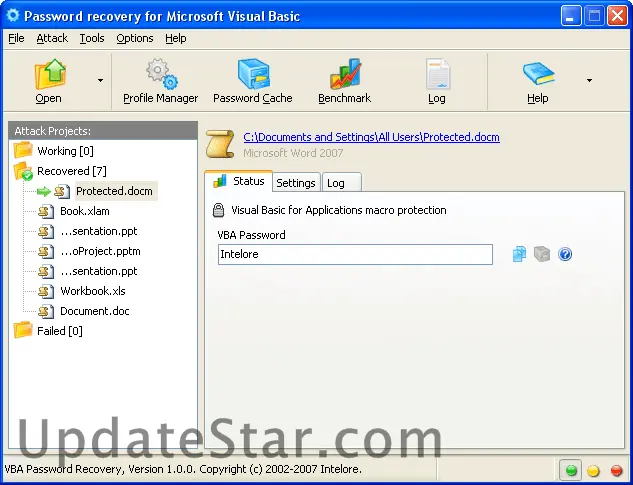Click the Recovered folder icon with checkmark
Screen dimensions: 633x485
click(23, 171)
